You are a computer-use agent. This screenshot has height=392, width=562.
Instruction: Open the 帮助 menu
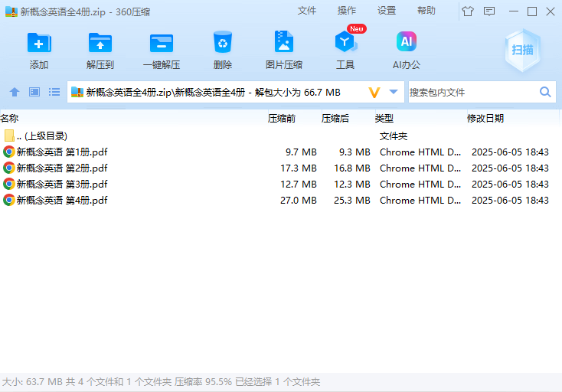tap(426, 11)
